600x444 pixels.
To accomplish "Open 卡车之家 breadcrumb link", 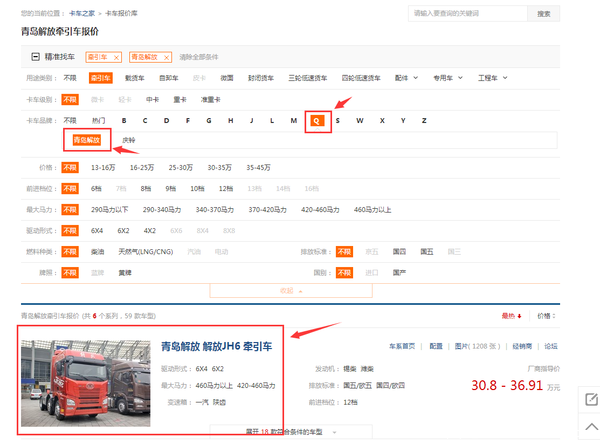I will (x=82, y=13).
